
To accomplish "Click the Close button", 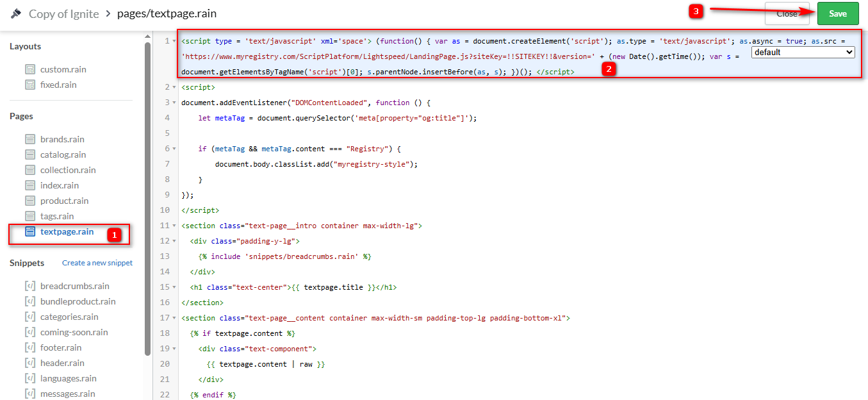I will point(787,13).
